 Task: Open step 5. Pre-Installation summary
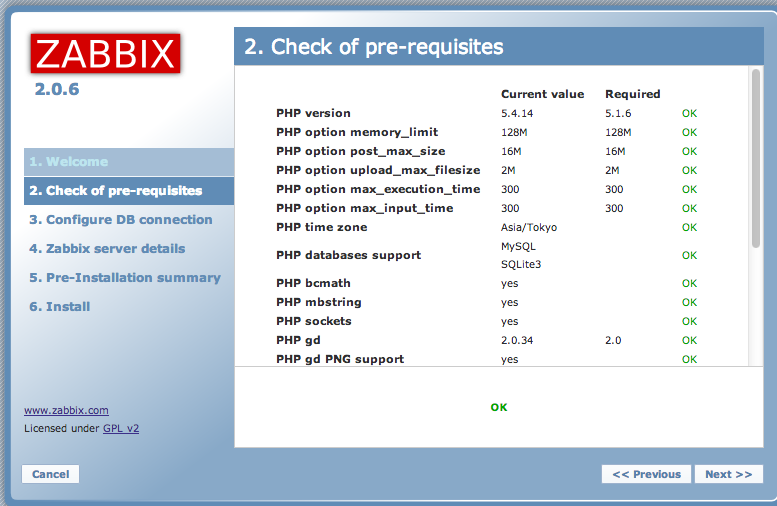coord(125,278)
